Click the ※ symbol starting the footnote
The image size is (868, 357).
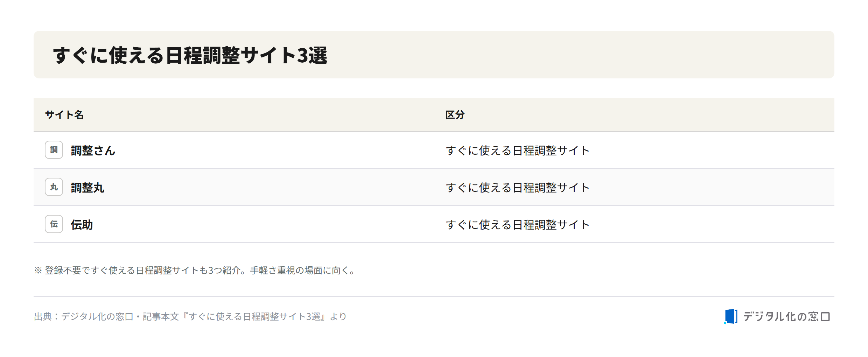point(38,270)
